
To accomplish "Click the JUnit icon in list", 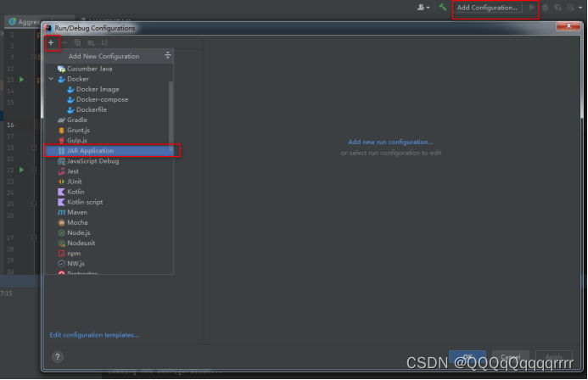I will pyautogui.click(x=61, y=182).
